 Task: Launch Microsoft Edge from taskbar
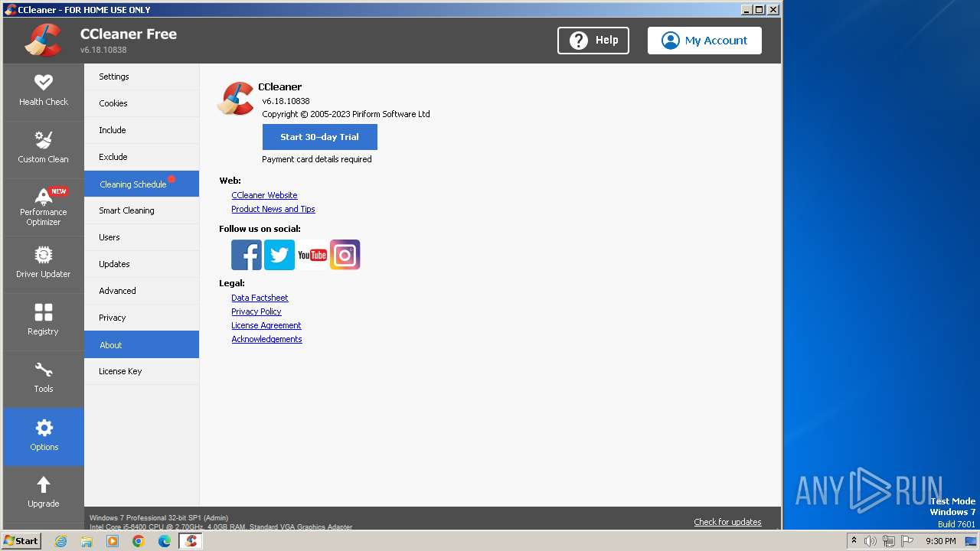click(165, 541)
